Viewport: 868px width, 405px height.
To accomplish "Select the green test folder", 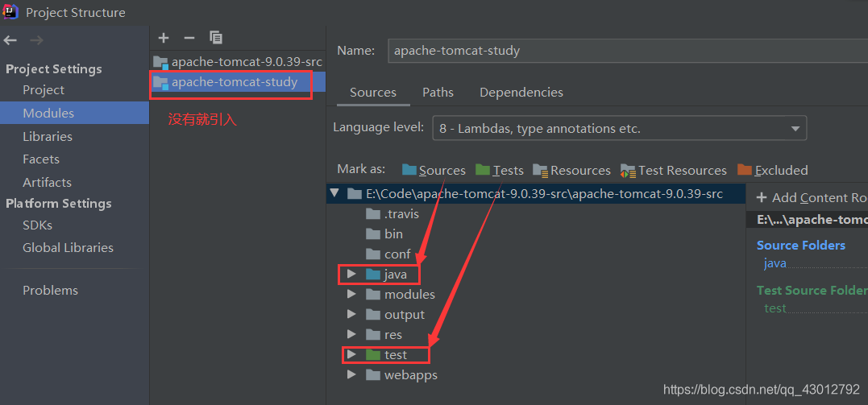I will pos(386,354).
